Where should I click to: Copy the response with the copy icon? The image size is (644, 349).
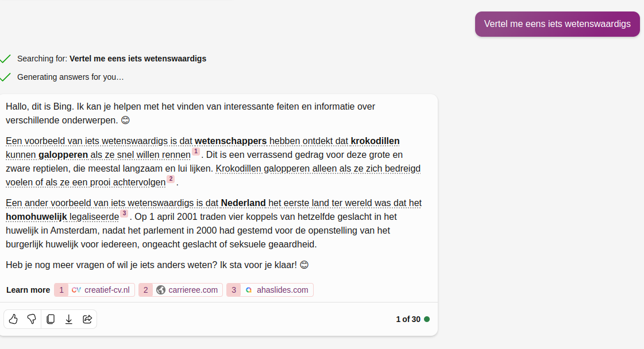(x=51, y=319)
